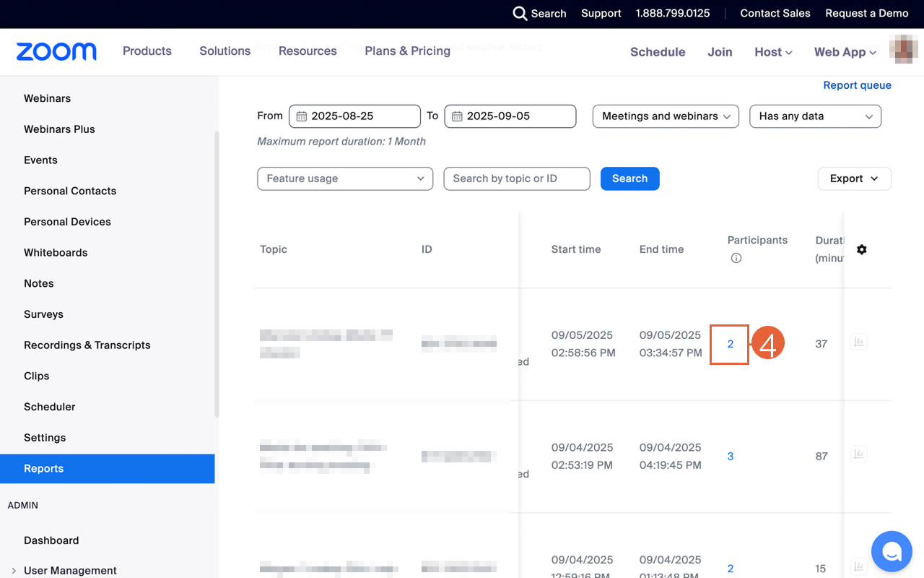Open the Feature usage dropdown

(345, 178)
